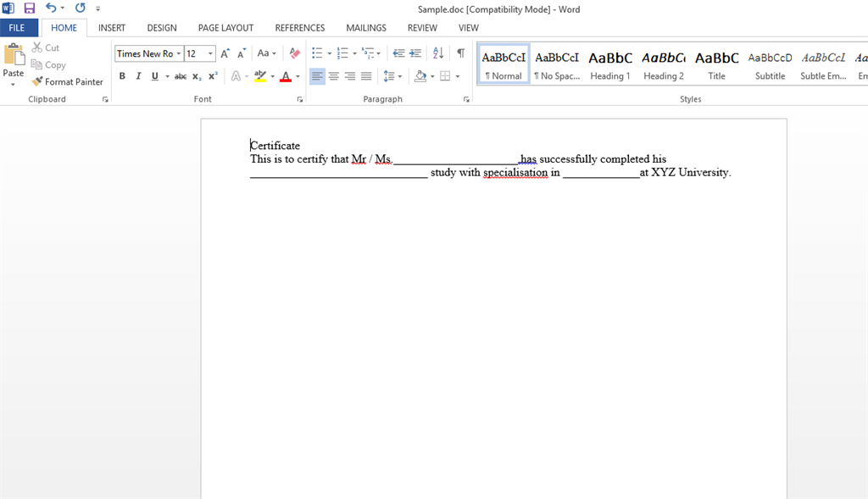Viewport: 868px width, 499px height.
Task: Switch to the MAILINGS ribbon tab
Action: 365,27
